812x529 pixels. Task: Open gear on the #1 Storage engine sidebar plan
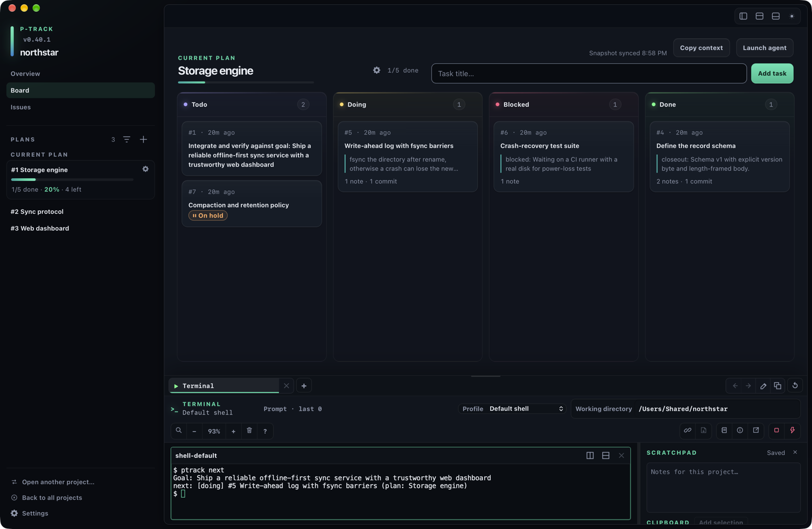(145, 169)
